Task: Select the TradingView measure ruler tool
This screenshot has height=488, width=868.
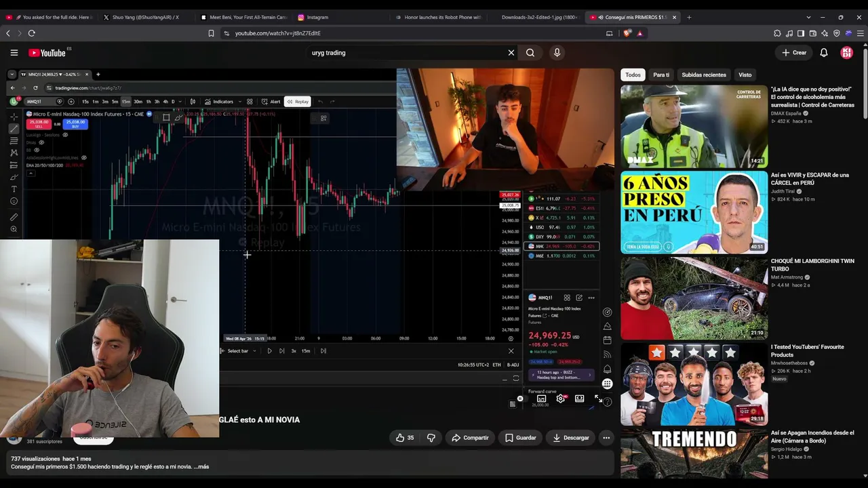Action: click(x=14, y=217)
